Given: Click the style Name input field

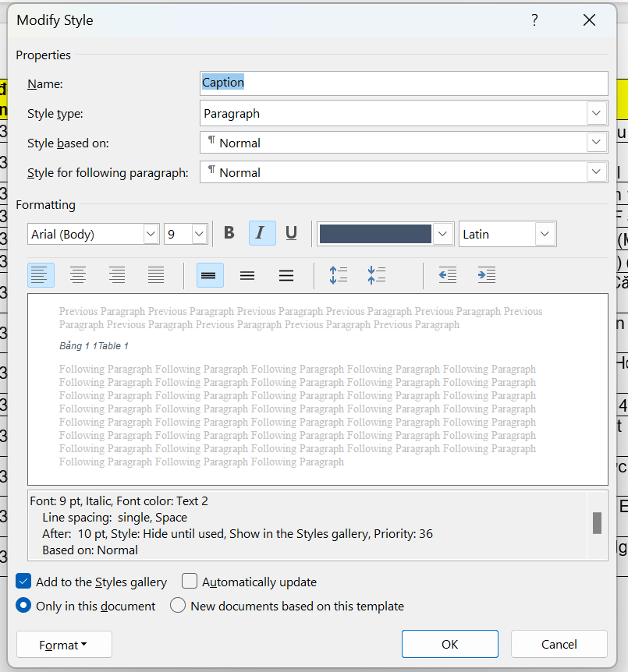Looking at the screenshot, I should 403,83.
